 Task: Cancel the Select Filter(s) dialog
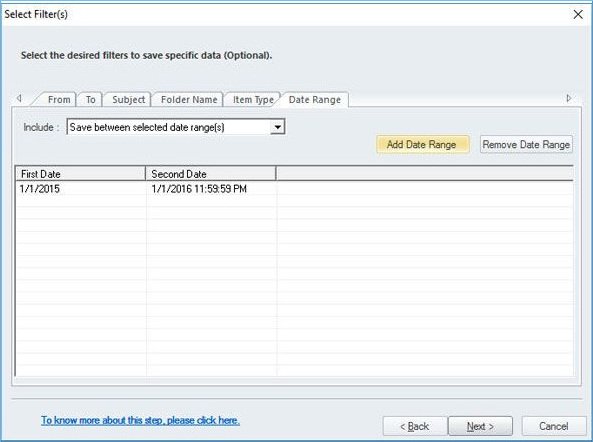[x=554, y=426]
